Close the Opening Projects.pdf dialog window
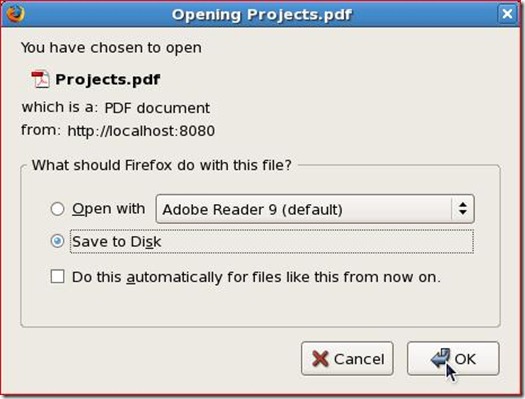 507,14
